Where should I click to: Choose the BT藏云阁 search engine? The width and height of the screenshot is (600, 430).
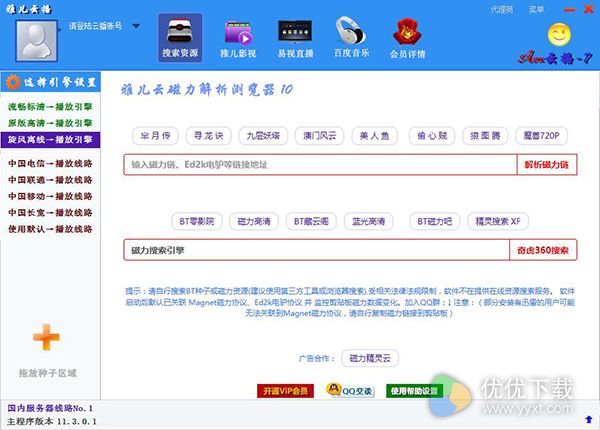pos(311,222)
